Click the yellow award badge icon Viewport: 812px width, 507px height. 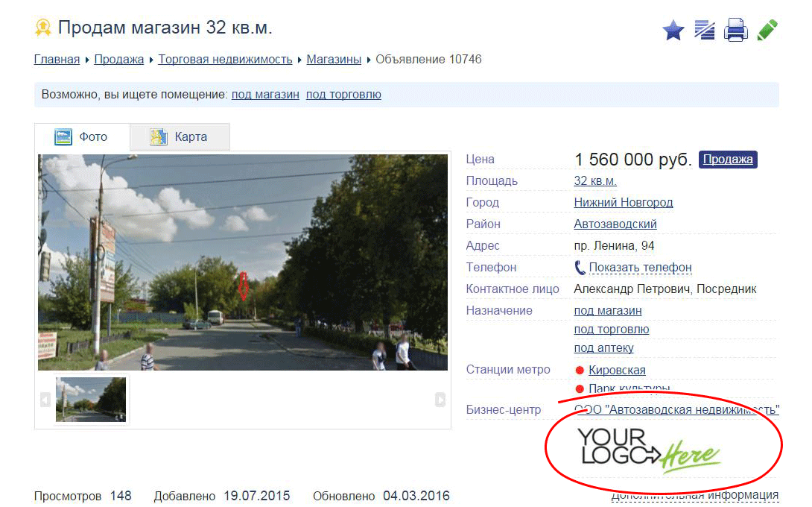point(43,28)
